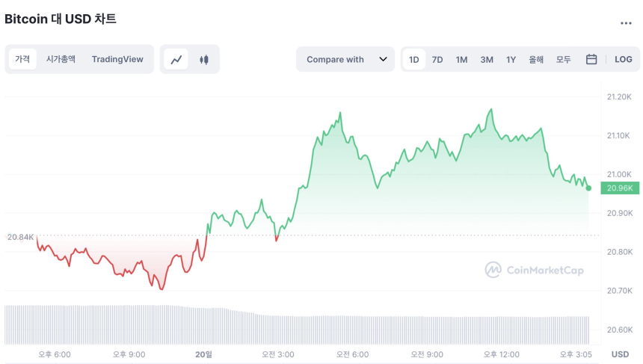
Task: Click the green current price dot
Action: pos(588,188)
